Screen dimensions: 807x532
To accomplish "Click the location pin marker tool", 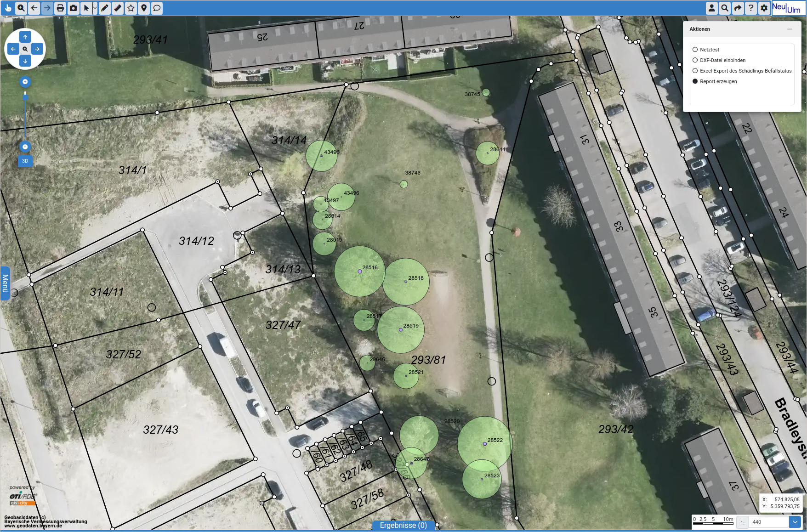I will click(144, 8).
